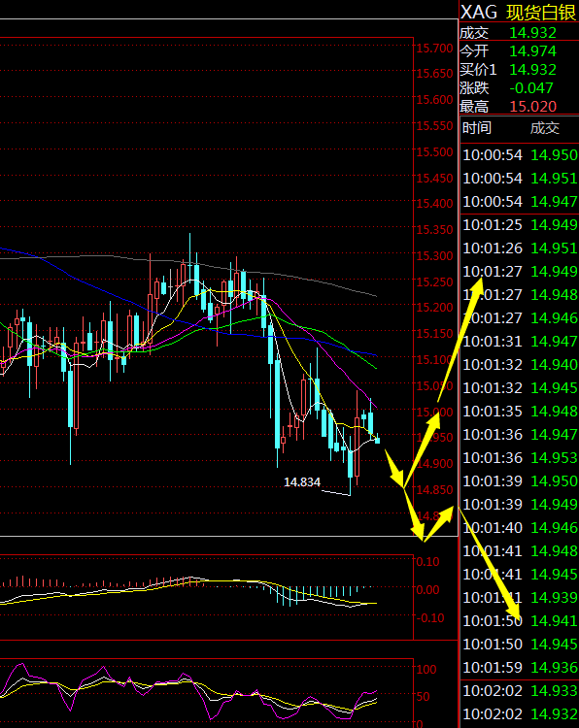Click the 时间 column header
Viewport: 579px width, 728px height.
coord(477,128)
